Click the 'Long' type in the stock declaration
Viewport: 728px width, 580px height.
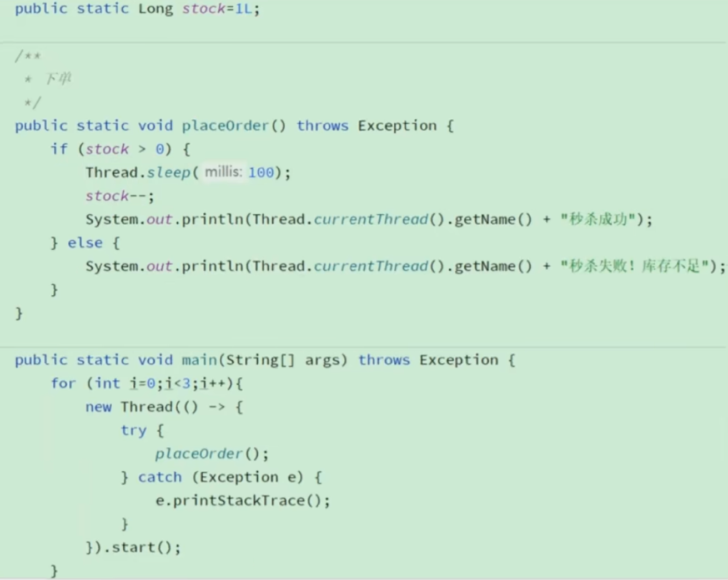click(x=155, y=9)
